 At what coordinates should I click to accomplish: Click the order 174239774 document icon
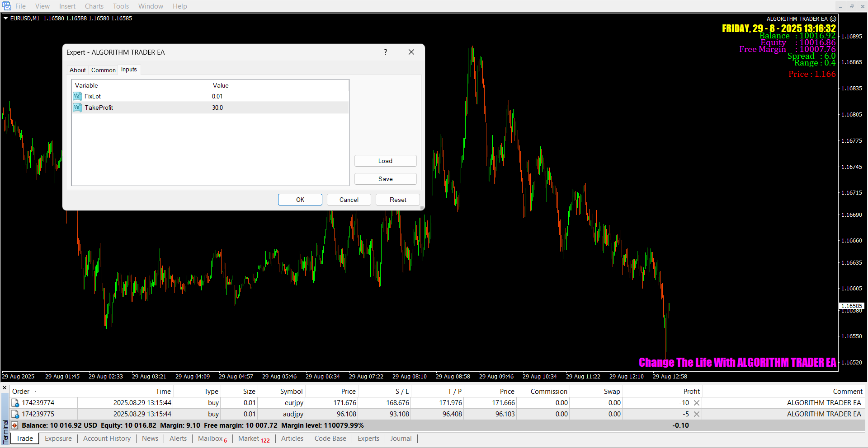tap(15, 403)
